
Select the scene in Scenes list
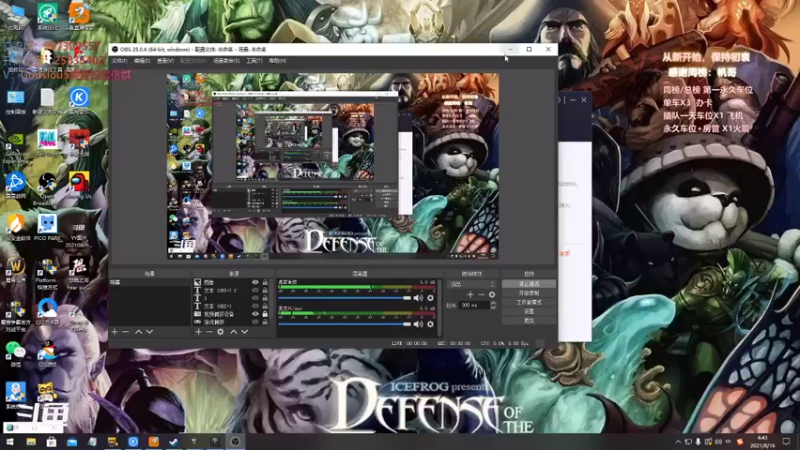point(149,282)
